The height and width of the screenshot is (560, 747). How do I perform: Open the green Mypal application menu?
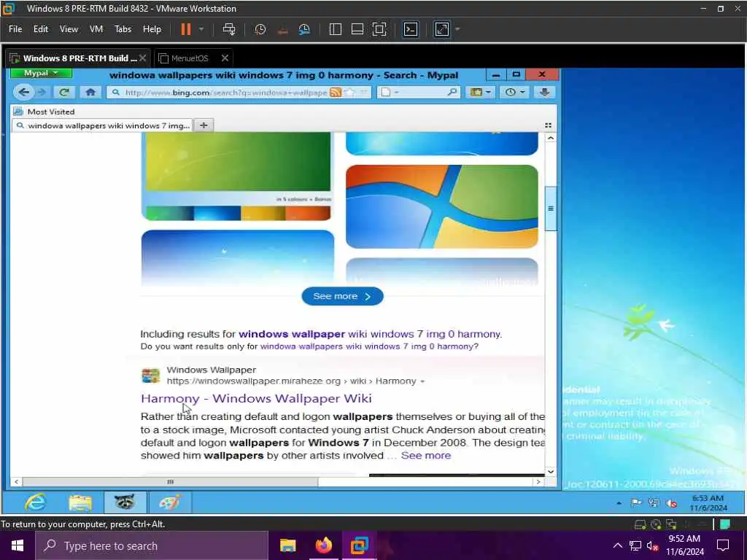pos(41,73)
